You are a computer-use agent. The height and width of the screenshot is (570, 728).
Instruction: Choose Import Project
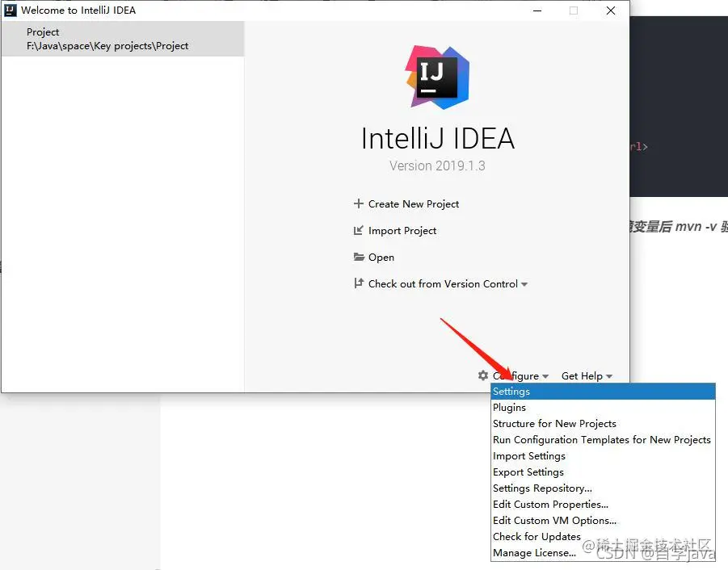(402, 231)
